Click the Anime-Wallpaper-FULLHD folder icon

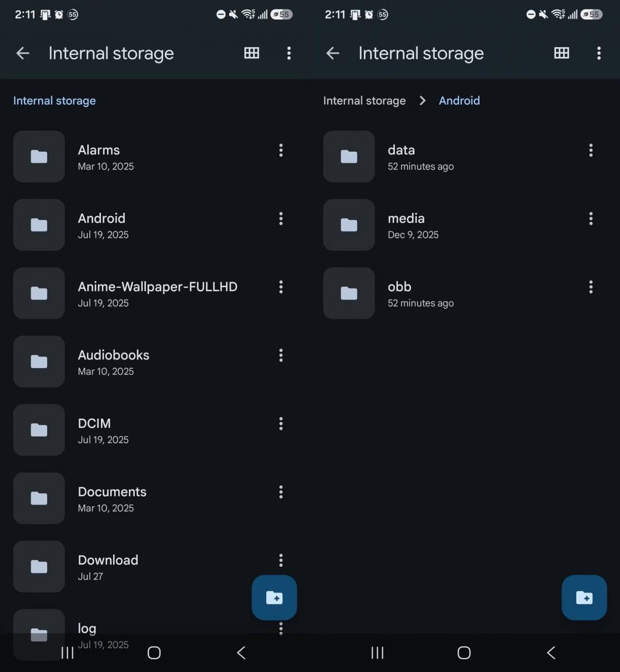[39, 293]
